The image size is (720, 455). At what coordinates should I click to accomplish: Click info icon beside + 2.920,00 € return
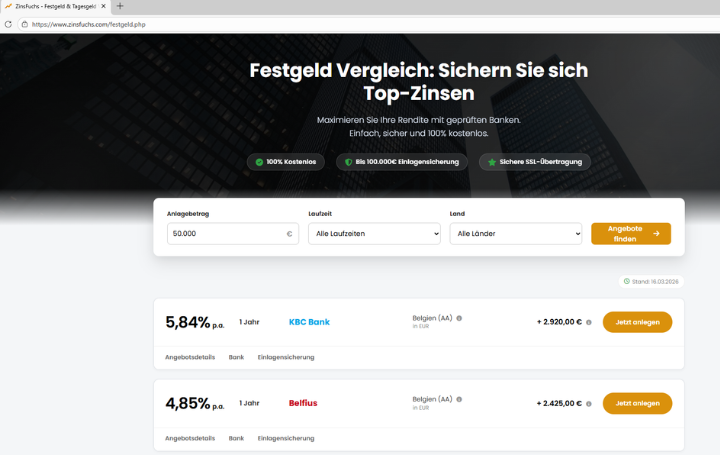click(x=588, y=322)
